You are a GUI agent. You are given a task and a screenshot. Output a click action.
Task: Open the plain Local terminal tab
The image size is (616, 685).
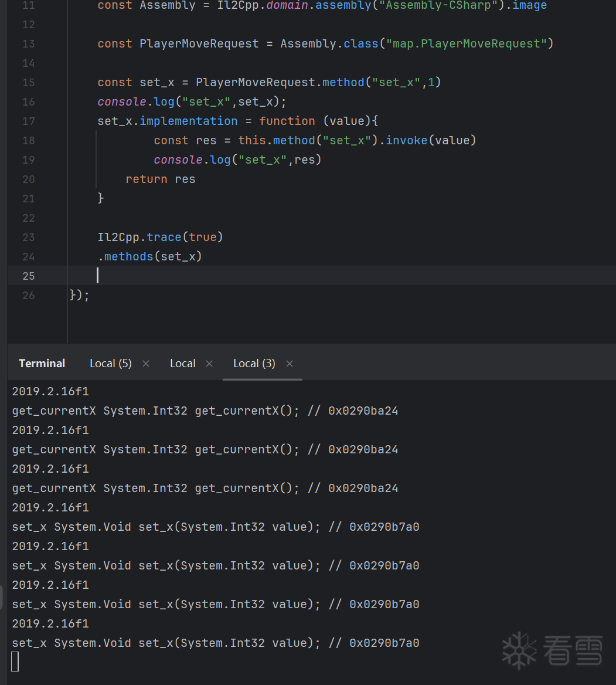pos(182,364)
